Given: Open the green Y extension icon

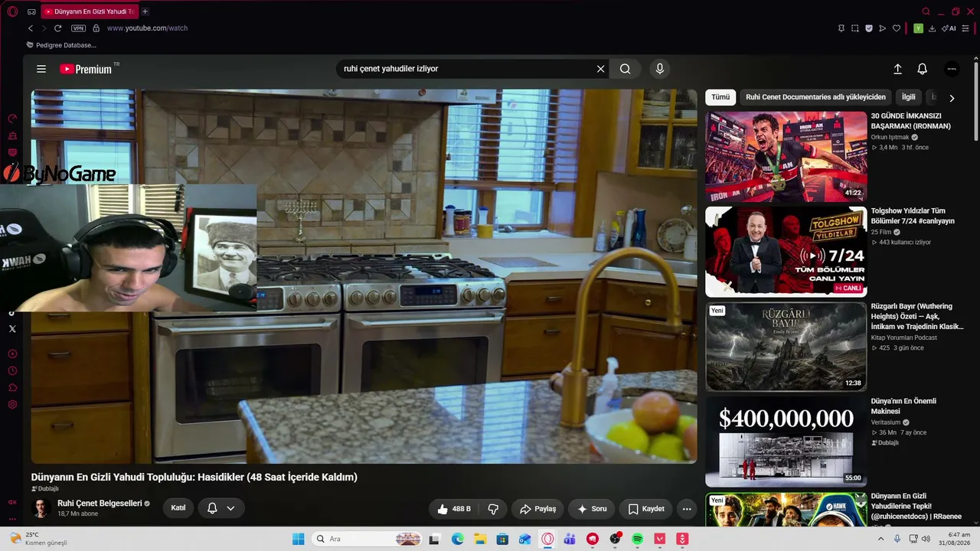Looking at the screenshot, I should click(x=918, y=28).
